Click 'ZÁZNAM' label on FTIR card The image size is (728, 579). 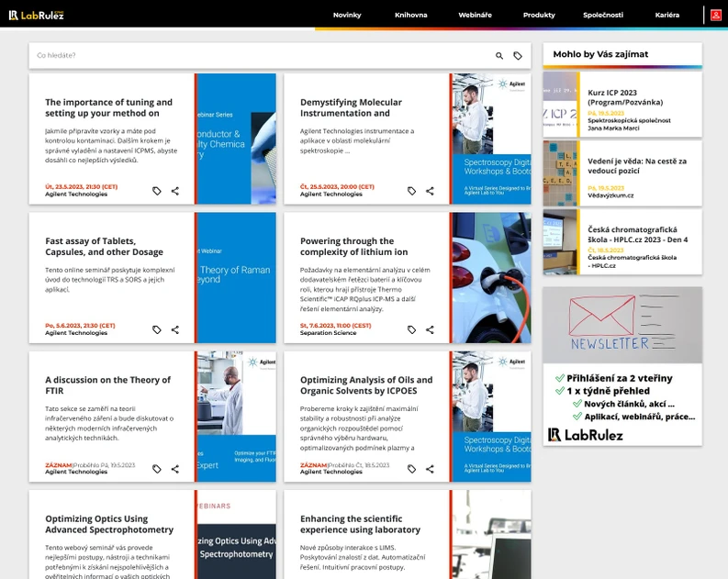point(59,465)
